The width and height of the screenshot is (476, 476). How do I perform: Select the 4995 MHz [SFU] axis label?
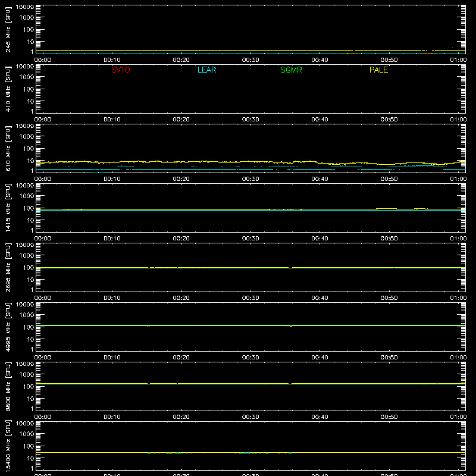pyautogui.click(x=8, y=327)
